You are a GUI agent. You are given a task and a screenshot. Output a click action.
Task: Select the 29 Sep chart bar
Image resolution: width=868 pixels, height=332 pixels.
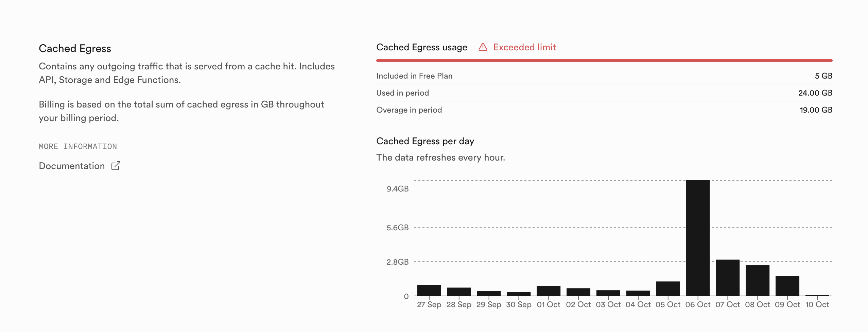(x=489, y=293)
